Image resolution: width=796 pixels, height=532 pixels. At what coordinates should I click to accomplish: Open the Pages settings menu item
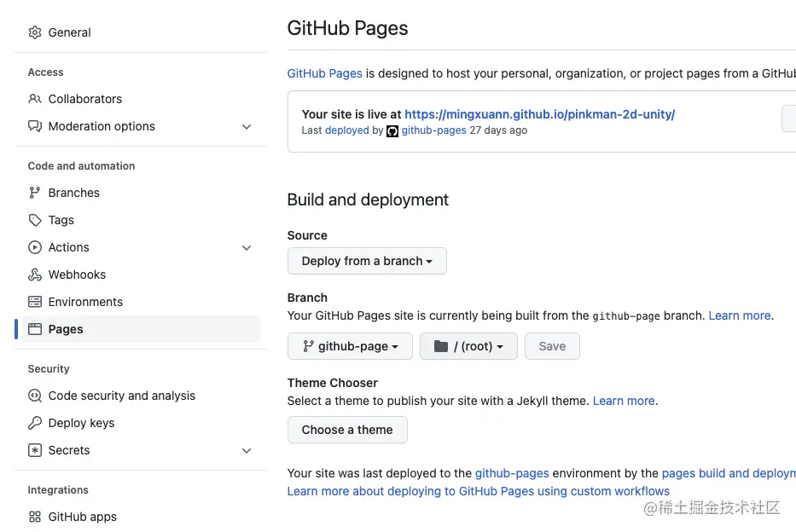coord(66,329)
